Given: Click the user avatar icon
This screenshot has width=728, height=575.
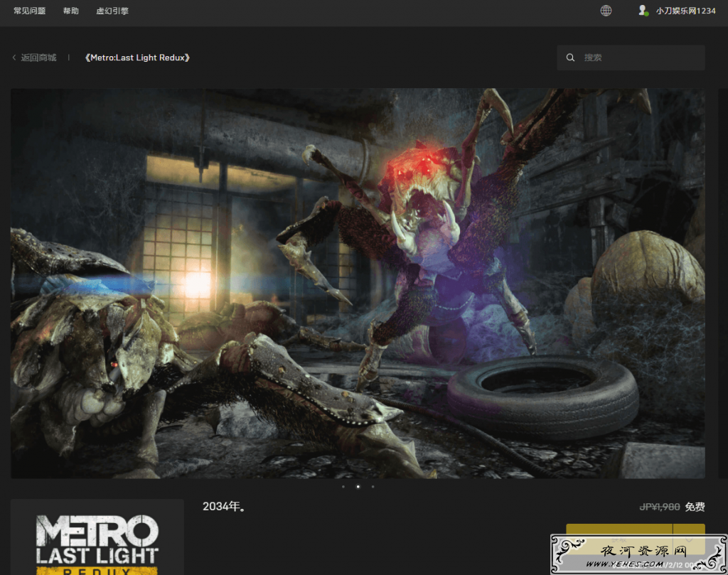Looking at the screenshot, I should pos(643,10).
